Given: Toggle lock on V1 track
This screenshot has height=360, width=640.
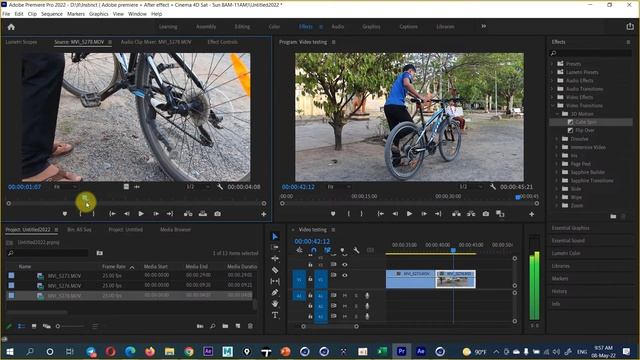Looking at the screenshot, I should pos(310,279).
